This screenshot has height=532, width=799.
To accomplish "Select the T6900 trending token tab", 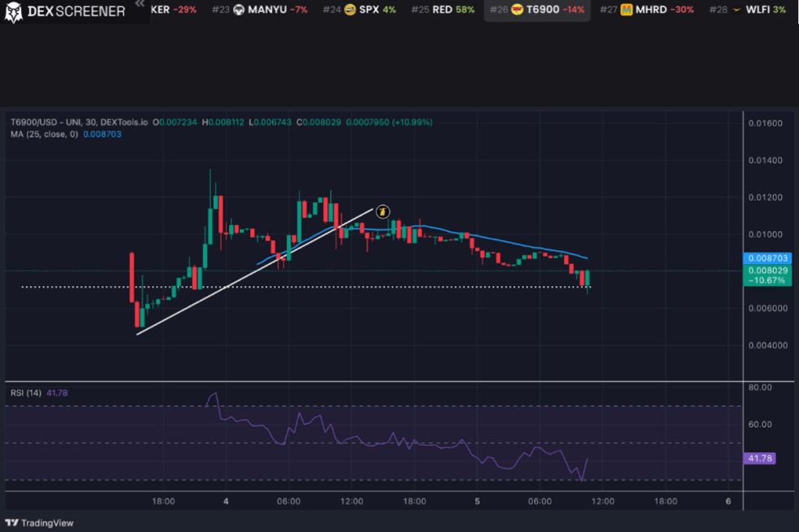I will point(537,10).
